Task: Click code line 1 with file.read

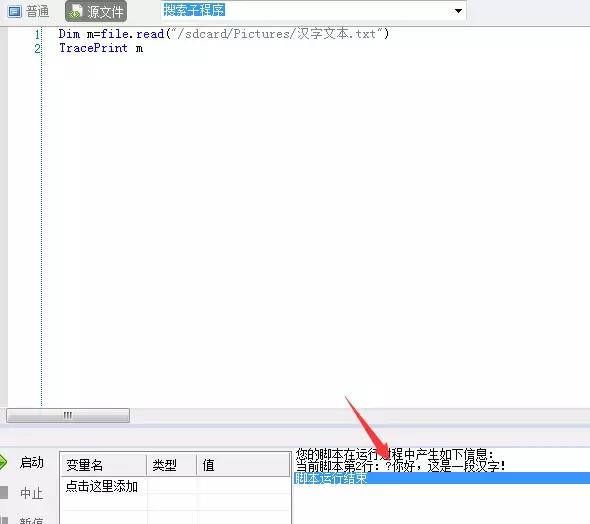Action: (224, 34)
